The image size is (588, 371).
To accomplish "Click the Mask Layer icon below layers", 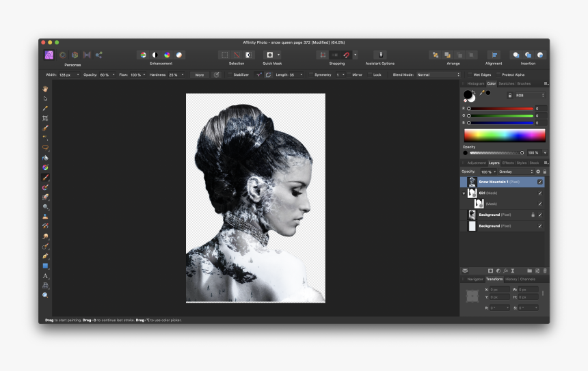I will [x=490, y=271].
